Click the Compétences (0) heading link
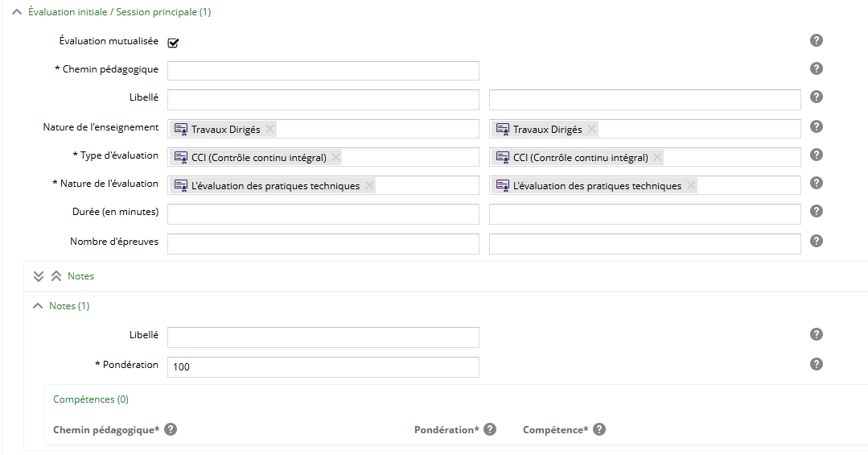This screenshot has height=455, width=868. [x=90, y=399]
